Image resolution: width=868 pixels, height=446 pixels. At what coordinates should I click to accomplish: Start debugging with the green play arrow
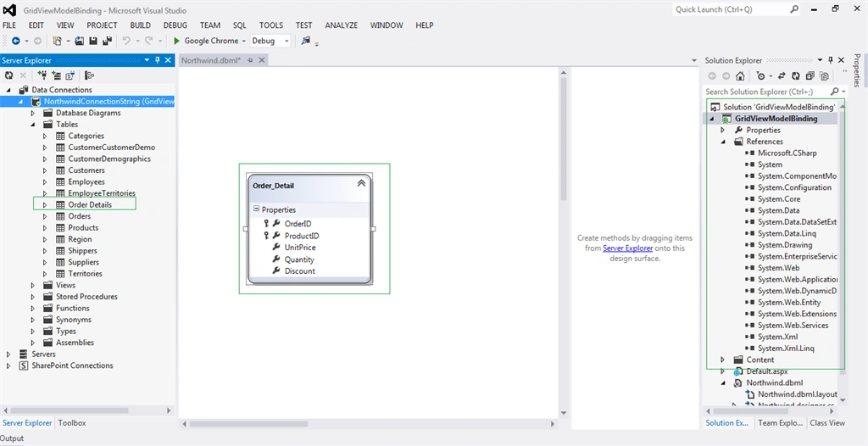[176, 41]
